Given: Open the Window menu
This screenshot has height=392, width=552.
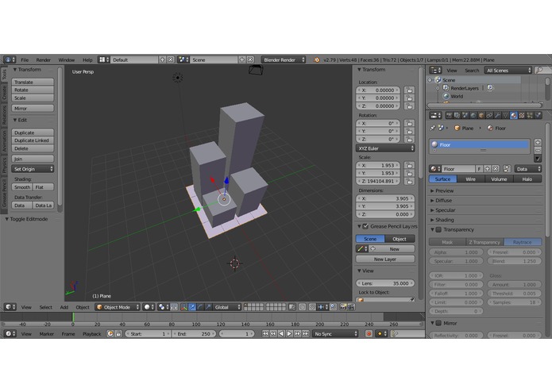Looking at the screenshot, I should tap(67, 60).
